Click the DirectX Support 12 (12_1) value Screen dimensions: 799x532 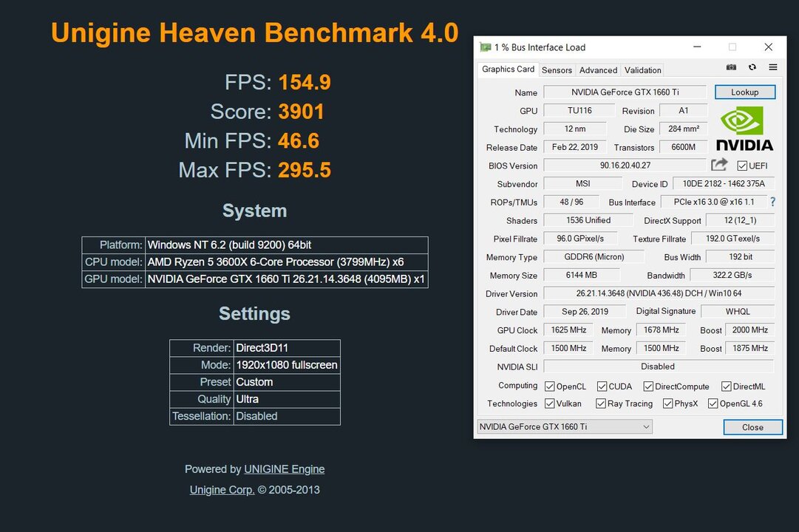741,220
